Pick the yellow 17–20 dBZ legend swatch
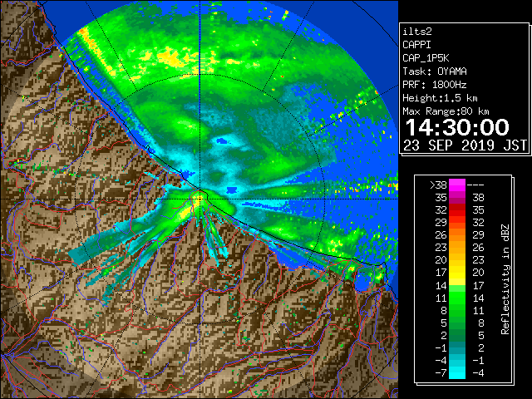 pyautogui.click(x=457, y=273)
